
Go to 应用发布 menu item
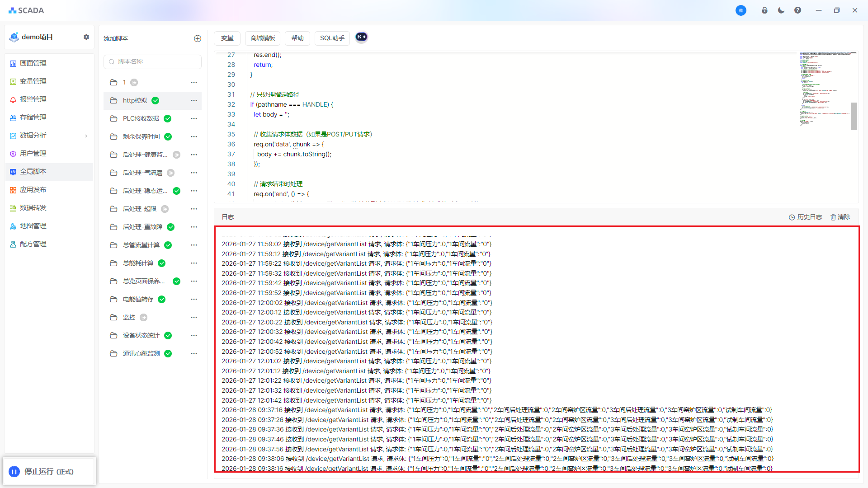coord(33,190)
